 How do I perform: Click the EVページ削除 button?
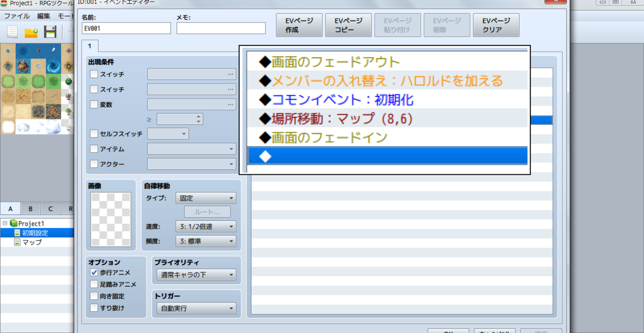(447, 25)
